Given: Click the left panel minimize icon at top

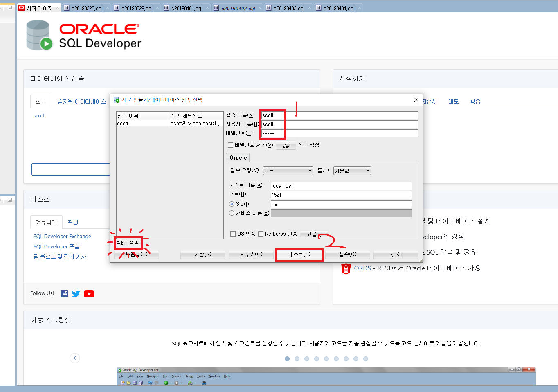Looking at the screenshot, I should tap(10, 7).
